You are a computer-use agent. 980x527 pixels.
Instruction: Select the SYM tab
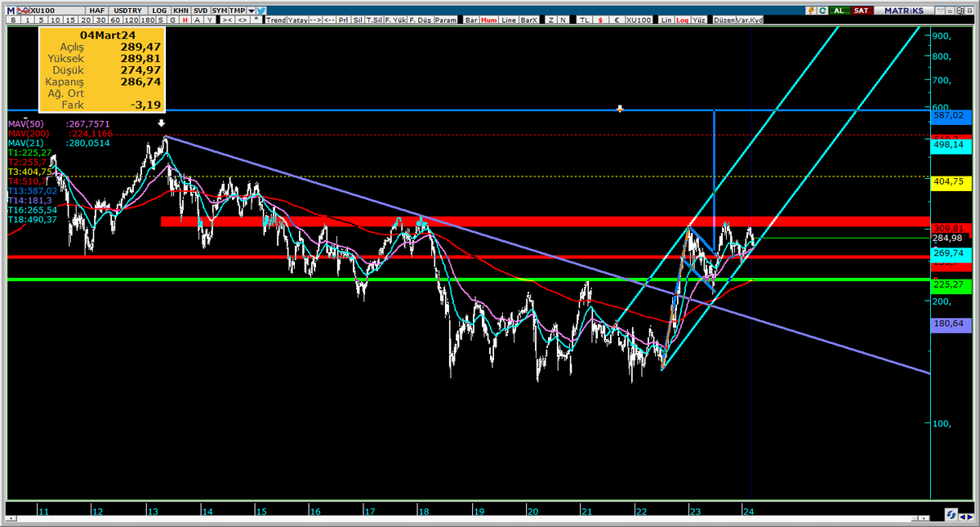[220, 11]
